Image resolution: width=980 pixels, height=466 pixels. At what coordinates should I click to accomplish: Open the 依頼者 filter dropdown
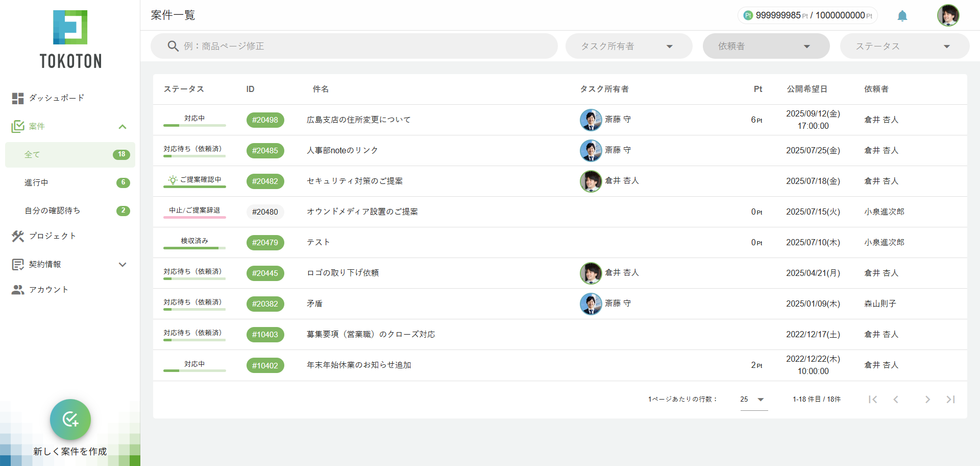coord(766,46)
